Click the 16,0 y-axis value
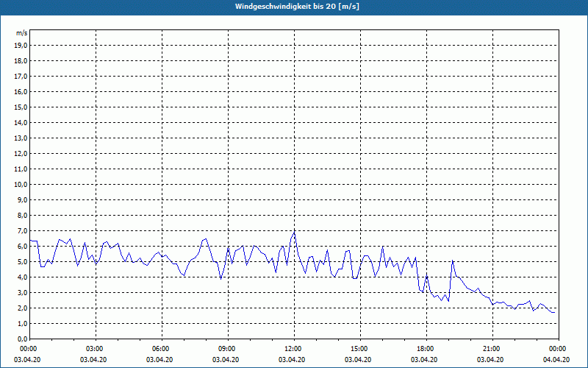 [x=21, y=91]
